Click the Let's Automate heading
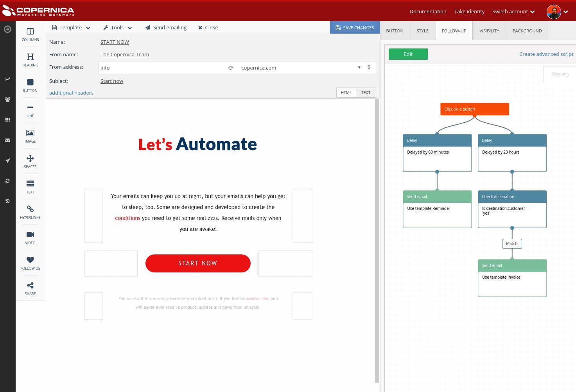The width and height of the screenshot is (576, 392). click(x=197, y=144)
